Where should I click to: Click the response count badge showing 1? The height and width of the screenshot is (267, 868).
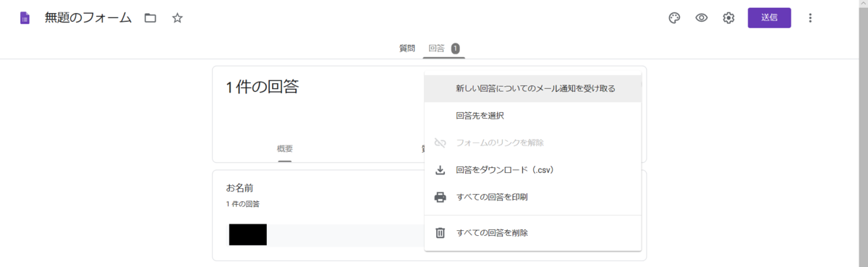pos(455,48)
